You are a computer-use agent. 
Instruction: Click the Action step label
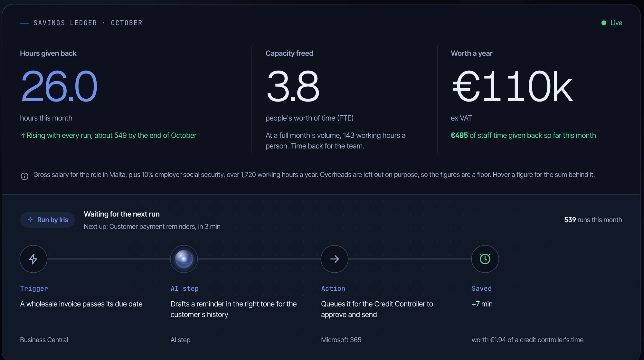tap(333, 288)
